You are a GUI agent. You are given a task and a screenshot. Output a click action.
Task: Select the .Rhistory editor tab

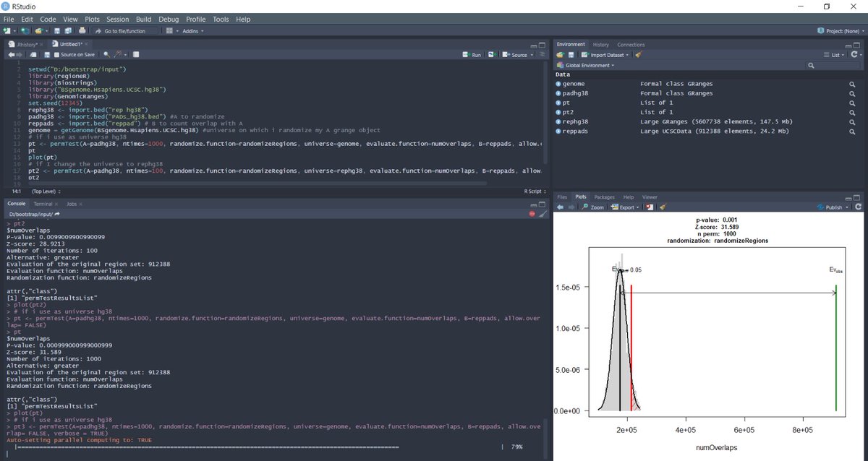point(28,44)
